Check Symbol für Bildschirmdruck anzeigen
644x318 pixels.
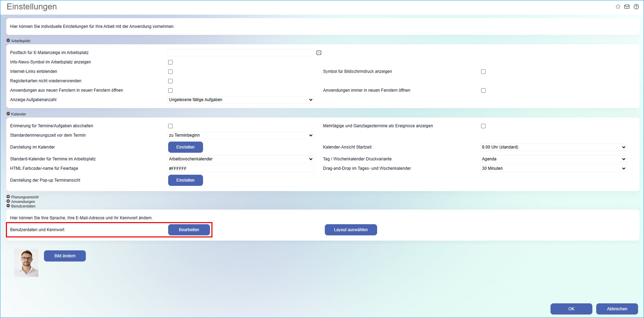(x=484, y=71)
